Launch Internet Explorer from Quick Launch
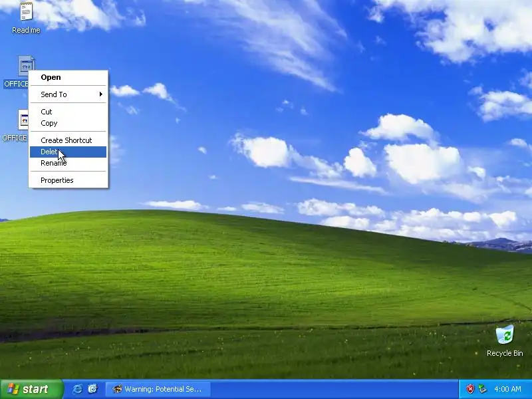 77,389
